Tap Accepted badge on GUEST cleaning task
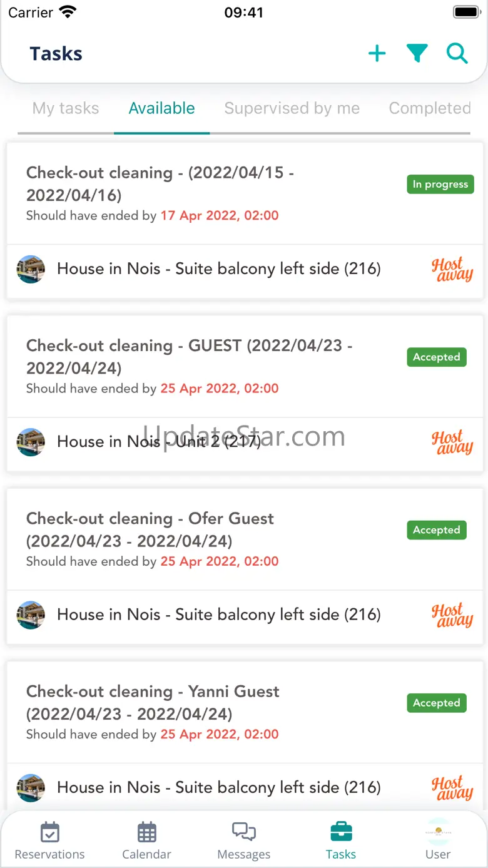 tap(437, 357)
